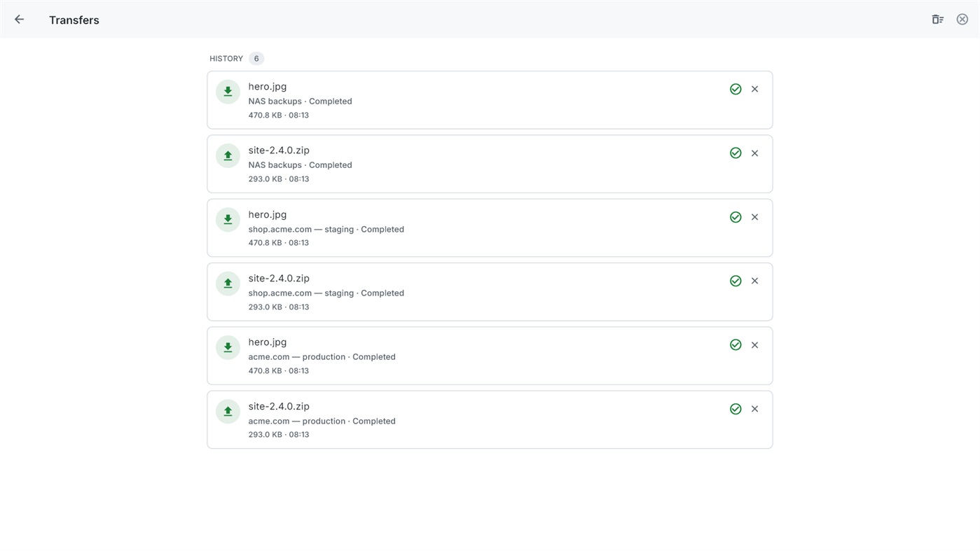The height and width of the screenshot is (551, 980).
Task: Click the upload icon for site-2.4.0.zip NAS backups
Action: (x=228, y=155)
